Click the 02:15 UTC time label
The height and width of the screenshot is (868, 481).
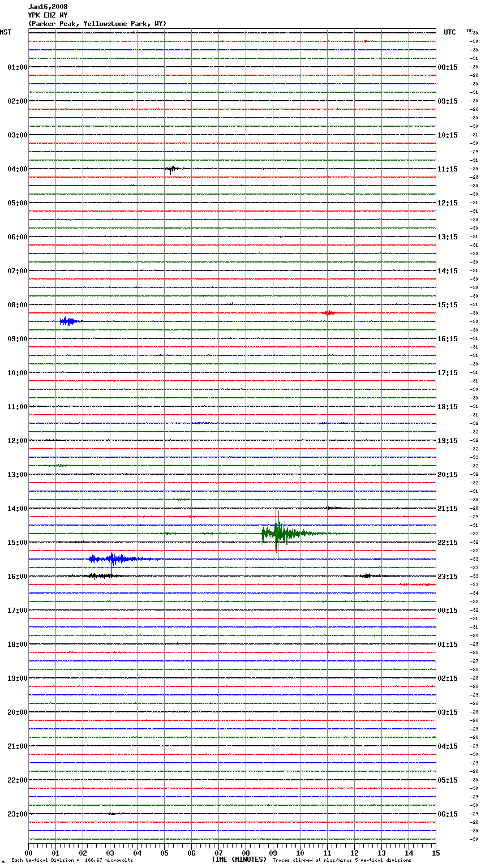point(448,678)
